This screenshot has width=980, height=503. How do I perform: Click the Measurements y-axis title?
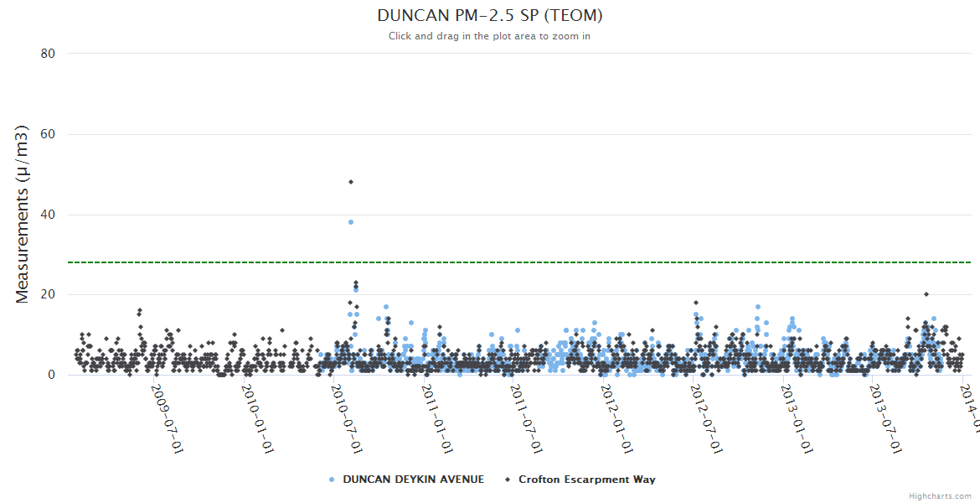23,214
